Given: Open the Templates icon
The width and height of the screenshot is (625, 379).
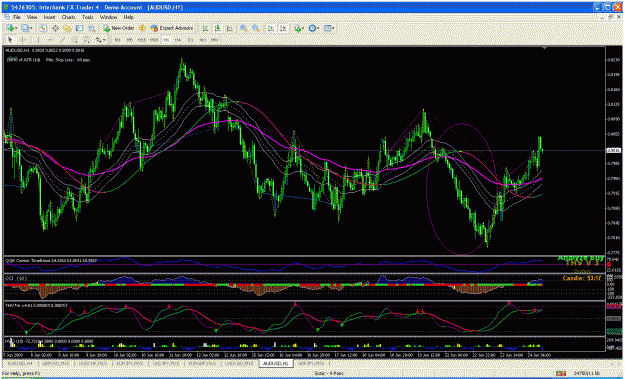Looking at the screenshot, I should click(x=327, y=28).
